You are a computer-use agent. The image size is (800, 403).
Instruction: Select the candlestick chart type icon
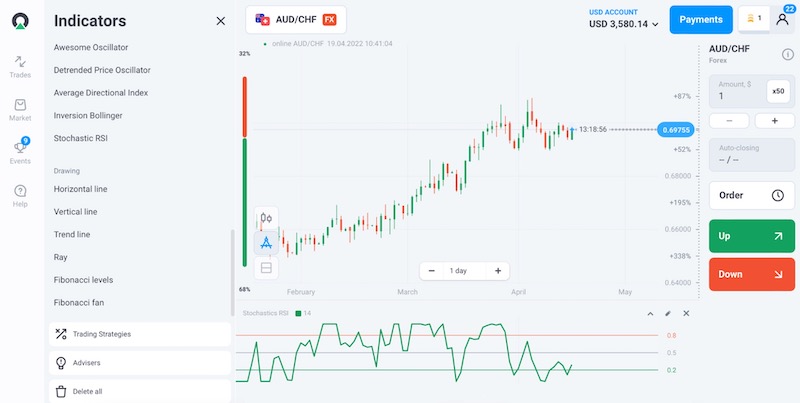[x=266, y=217]
